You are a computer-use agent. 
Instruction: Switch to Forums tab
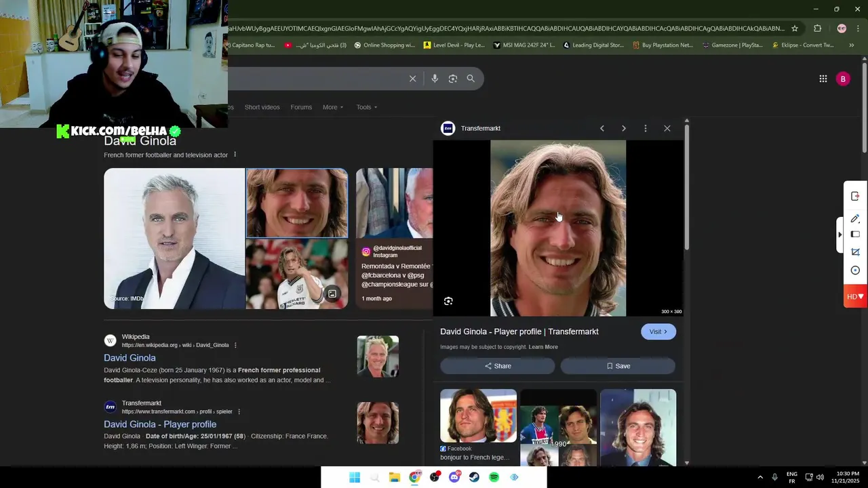[x=301, y=107]
